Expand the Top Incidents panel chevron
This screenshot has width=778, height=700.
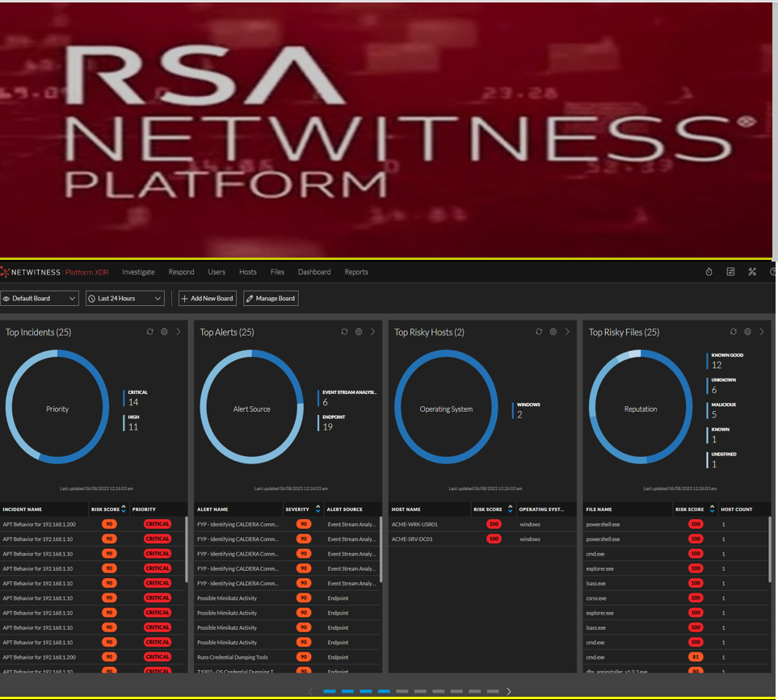[x=179, y=332]
